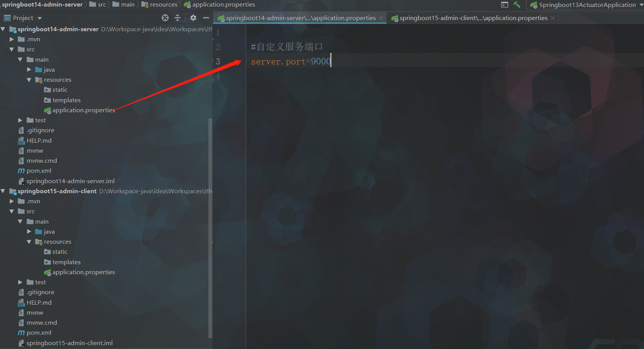Select mvnw file in springboot15-admin-client

pos(30,313)
